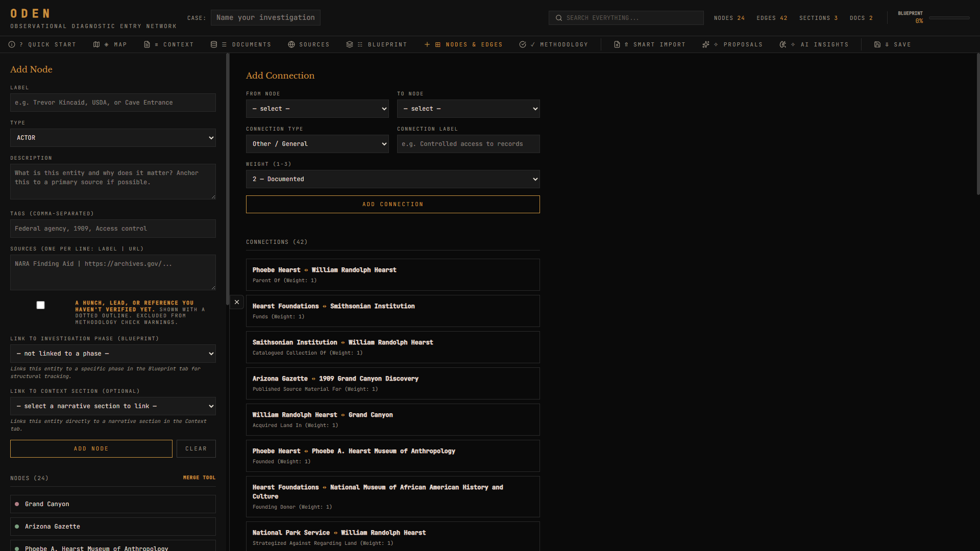Click the Proposals branch icon
The width and height of the screenshot is (980, 551).
pos(707,44)
